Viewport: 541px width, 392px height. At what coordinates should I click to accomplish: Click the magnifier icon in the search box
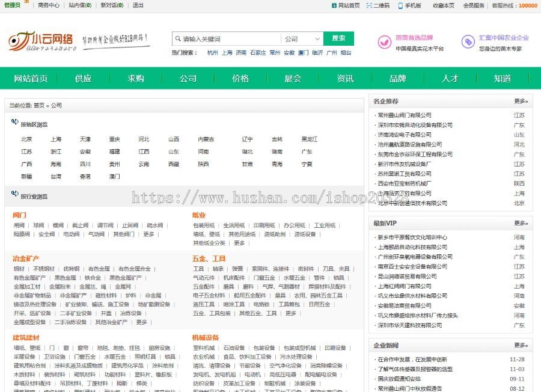pyautogui.click(x=178, y=37)
